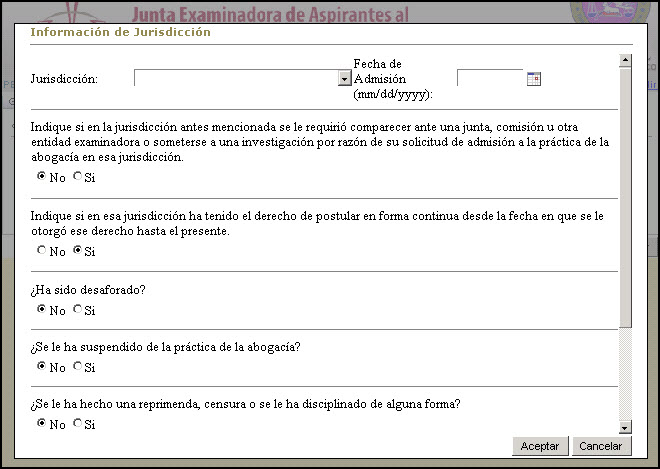Screen dimensions: 660x469
Task: Click the Aceptar button
Action: 540,446
